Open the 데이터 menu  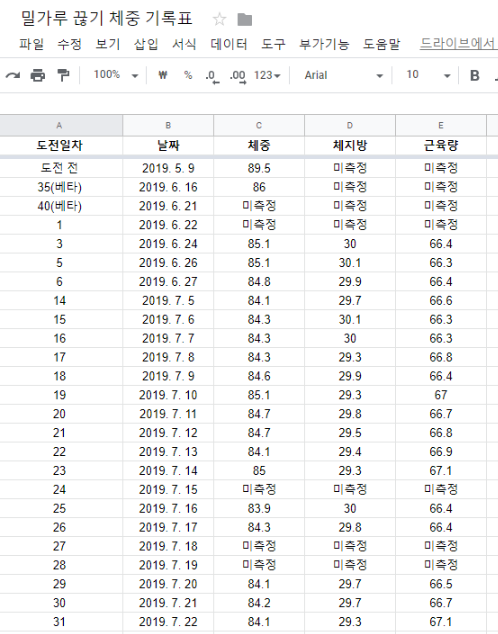tap(229, 44)
